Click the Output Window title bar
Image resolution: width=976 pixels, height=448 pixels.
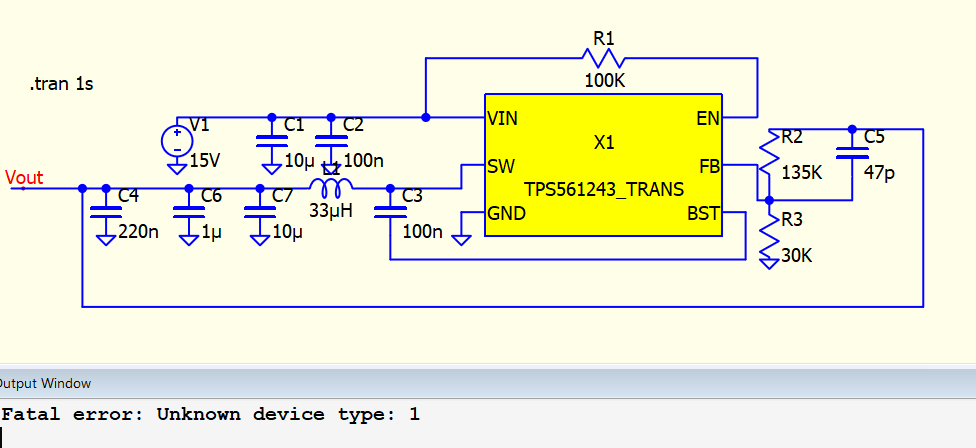(488, 383)
